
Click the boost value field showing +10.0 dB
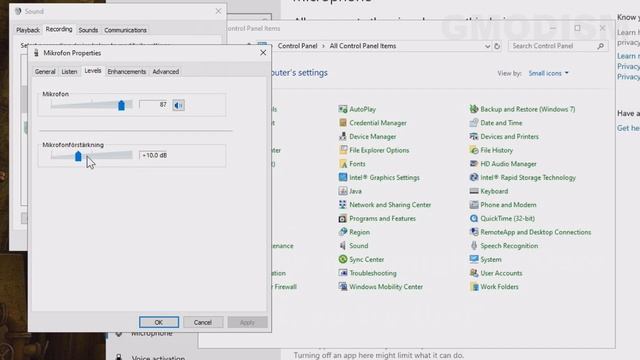click(153, 156)
